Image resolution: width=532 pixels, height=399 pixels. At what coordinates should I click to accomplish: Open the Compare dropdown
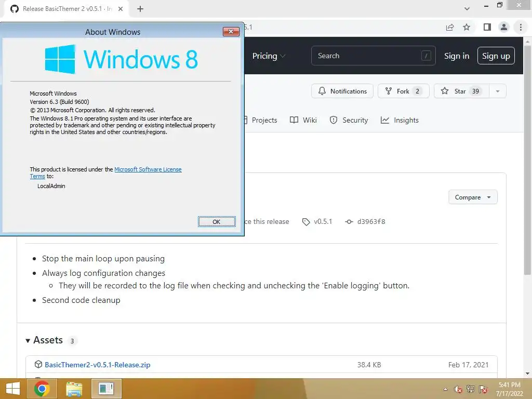point(473,197)
